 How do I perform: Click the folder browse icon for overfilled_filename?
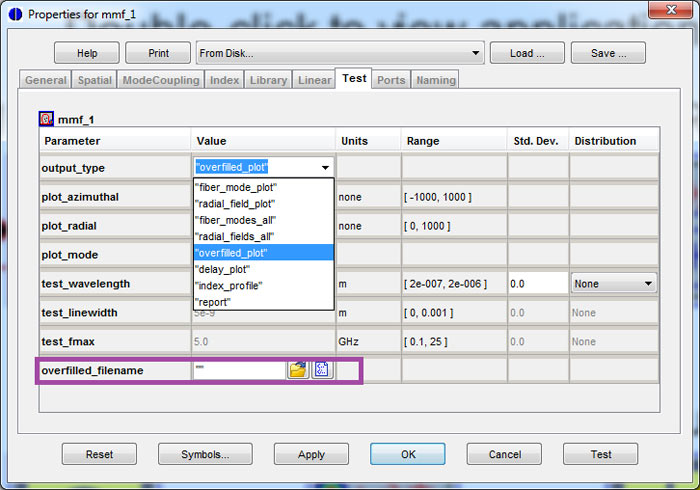tap(297, 370)
